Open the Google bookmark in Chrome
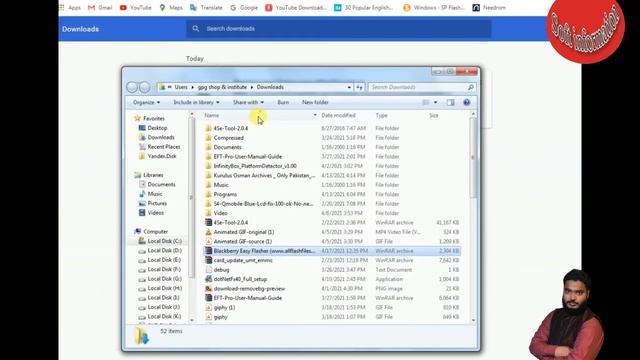Screen dimensions: 640x360 click(244, 7)
